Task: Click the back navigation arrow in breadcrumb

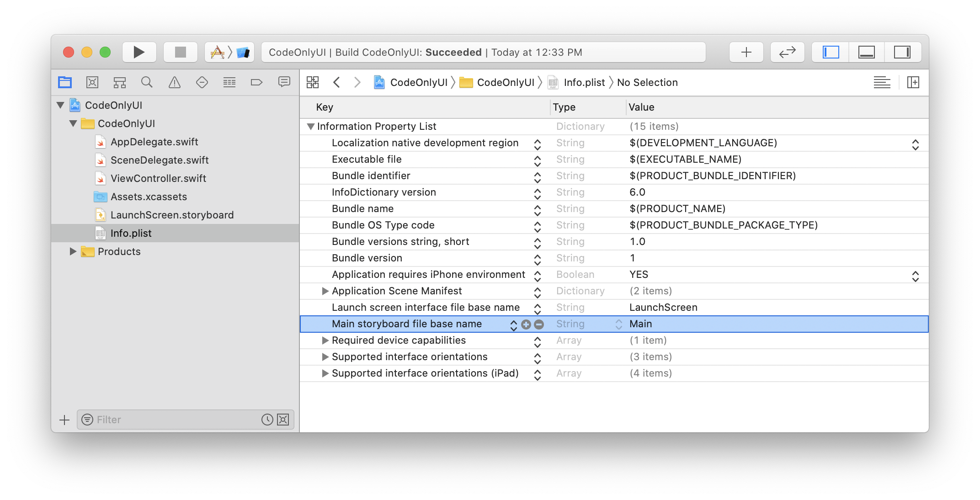Action: click(x=336, y=82)
